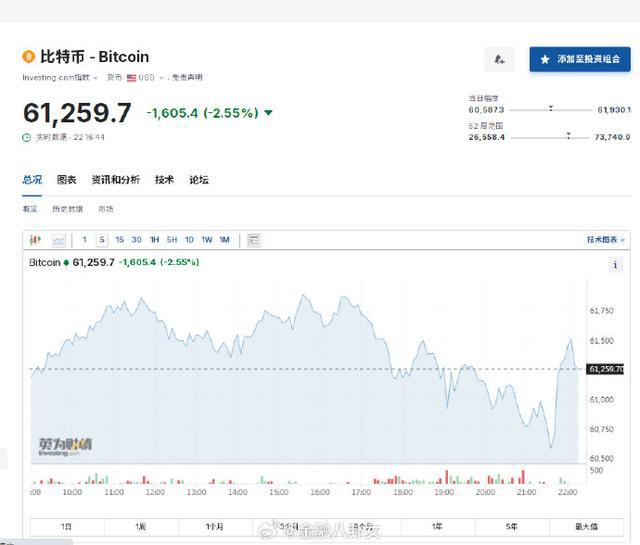This screenshot has height=545, width=640.
Task: Expand the Investing.com index dropdown
Action: click(x=60, y=78)
